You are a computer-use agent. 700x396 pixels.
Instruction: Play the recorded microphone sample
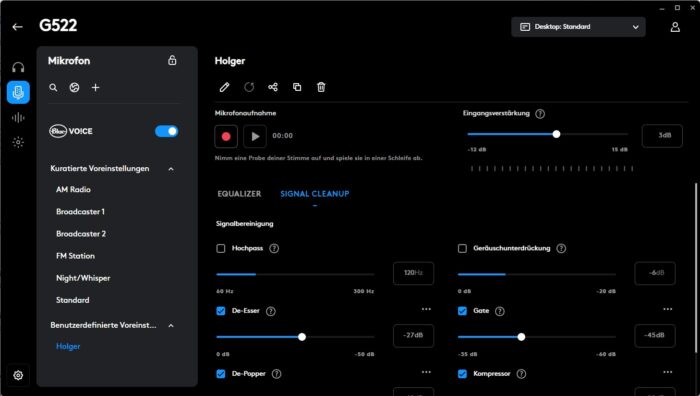(255, 136)
